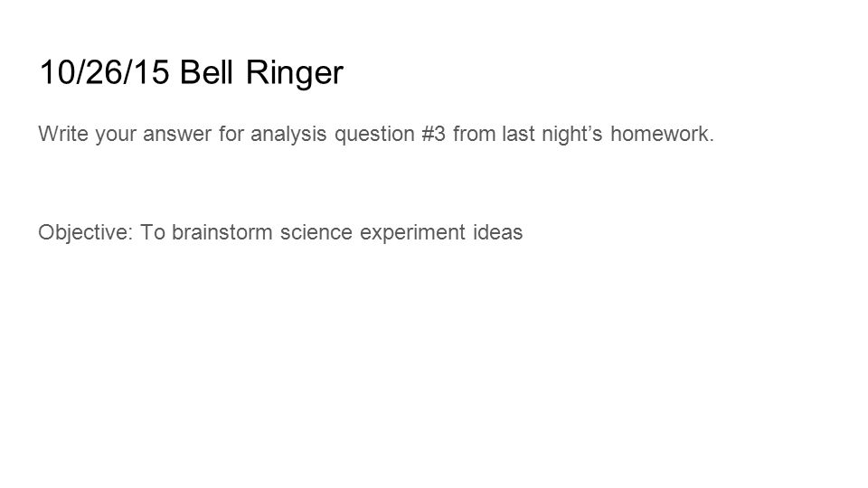Click the word "brainstorm" in the objective

222,232
